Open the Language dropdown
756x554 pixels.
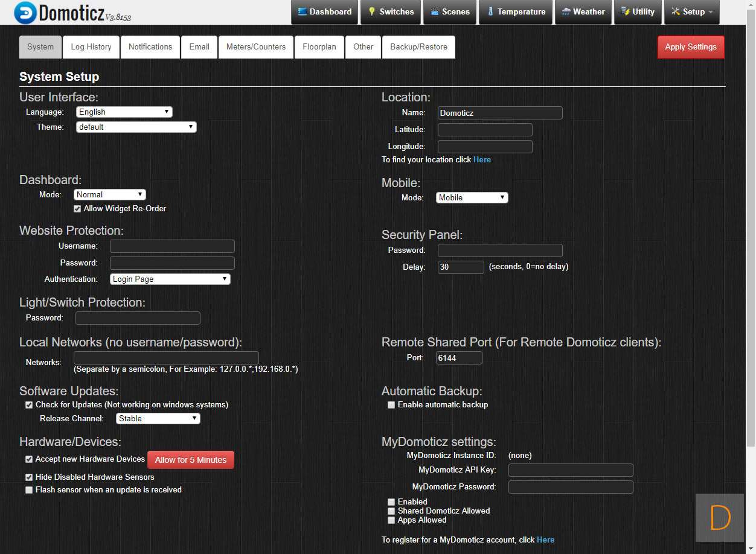click(x=124, y=112)
